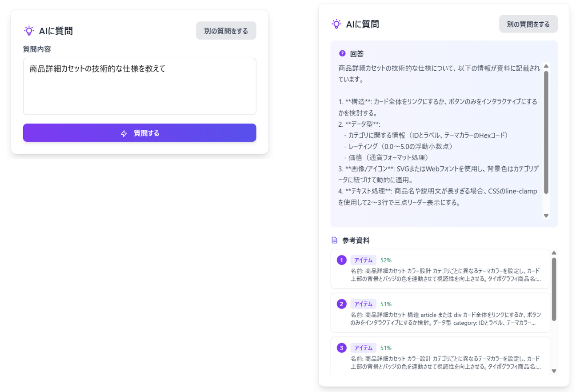The width and height of the screenshot is (580, 392).
Task: Click the purple number 2 badge
Action: tap(341, 304)
